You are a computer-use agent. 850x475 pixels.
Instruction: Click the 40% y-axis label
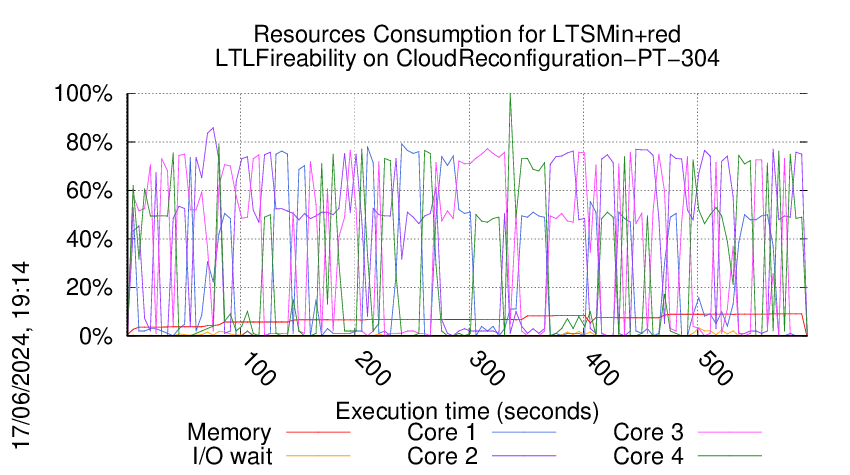click(x=89, y=239)
